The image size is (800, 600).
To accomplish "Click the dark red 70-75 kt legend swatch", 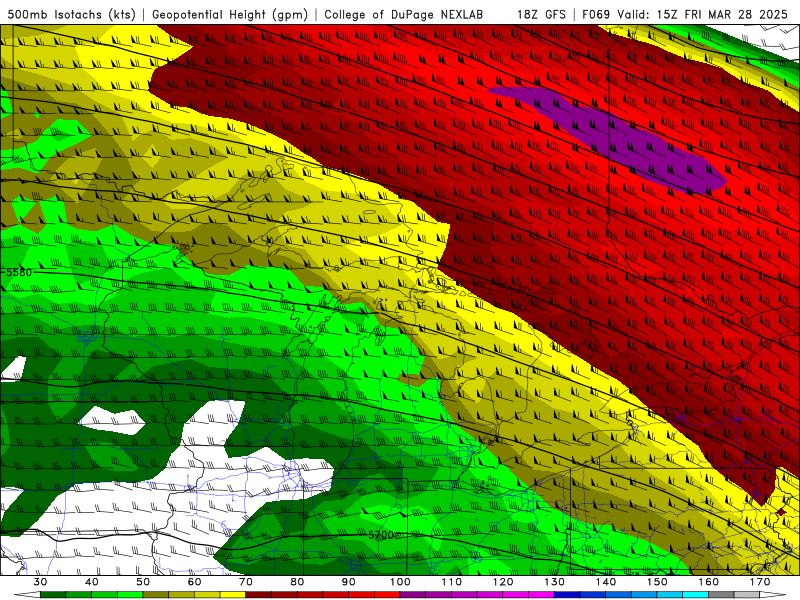I will pyautogui.click(x=259, y=595).
